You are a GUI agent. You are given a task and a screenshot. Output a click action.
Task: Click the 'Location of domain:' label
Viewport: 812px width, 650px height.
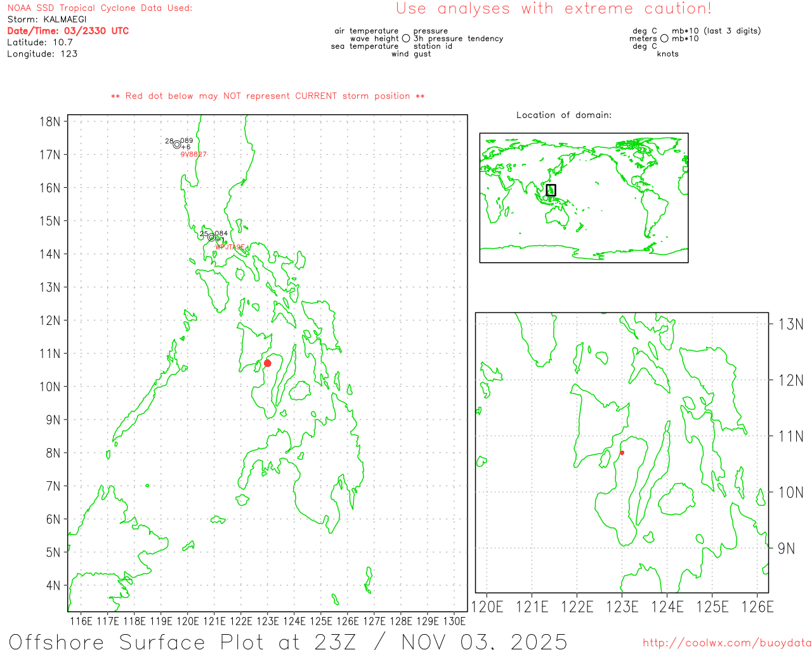pos(563,115)
